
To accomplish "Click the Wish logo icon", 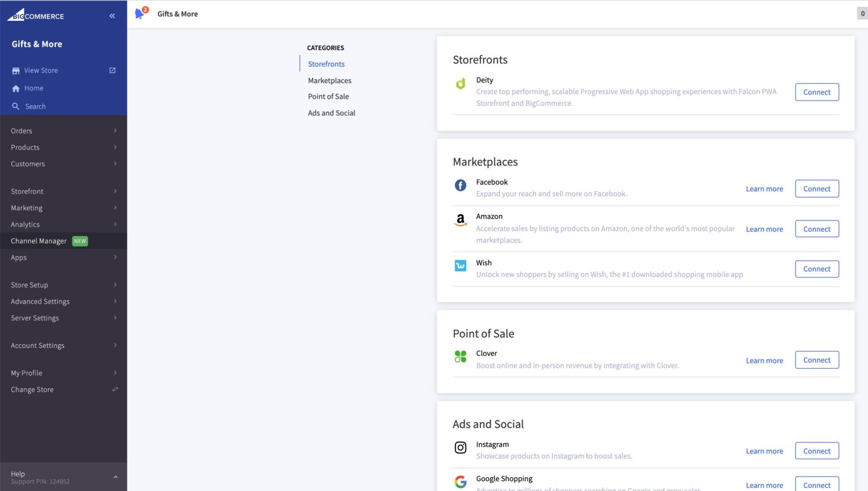I will click(461, 266).
